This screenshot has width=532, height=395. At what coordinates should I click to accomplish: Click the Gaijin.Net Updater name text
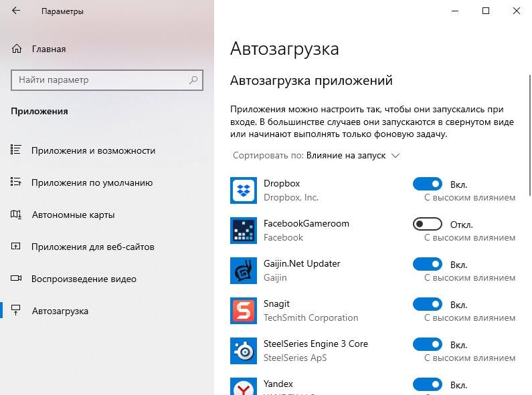[x=302, y=263]
